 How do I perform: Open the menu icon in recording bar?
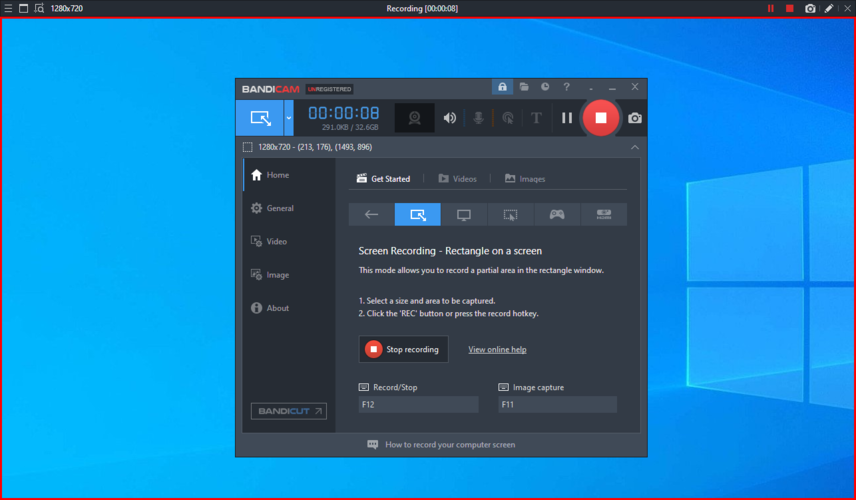coord(8,8)
